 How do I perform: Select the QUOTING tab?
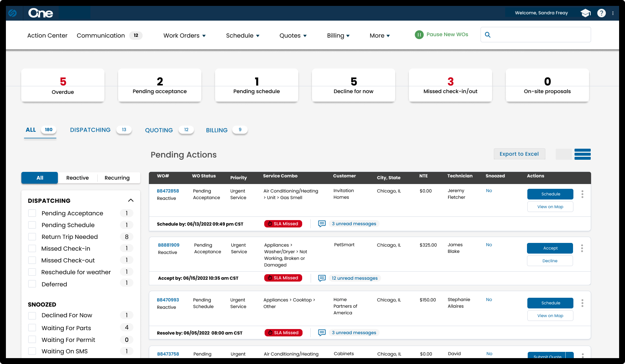(169, 130)
